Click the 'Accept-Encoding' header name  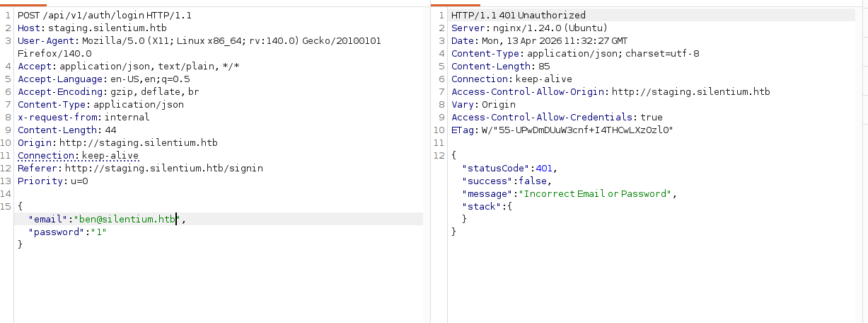pos(60,91)
